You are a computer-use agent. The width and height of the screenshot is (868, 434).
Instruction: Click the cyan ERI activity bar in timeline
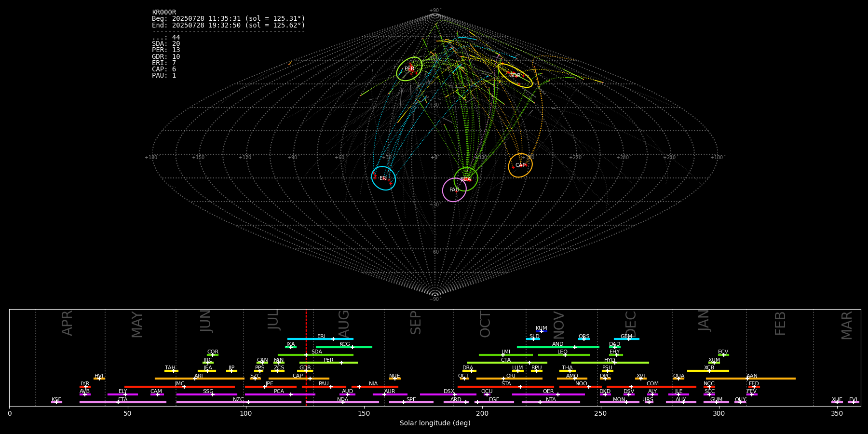pos(320,339)
